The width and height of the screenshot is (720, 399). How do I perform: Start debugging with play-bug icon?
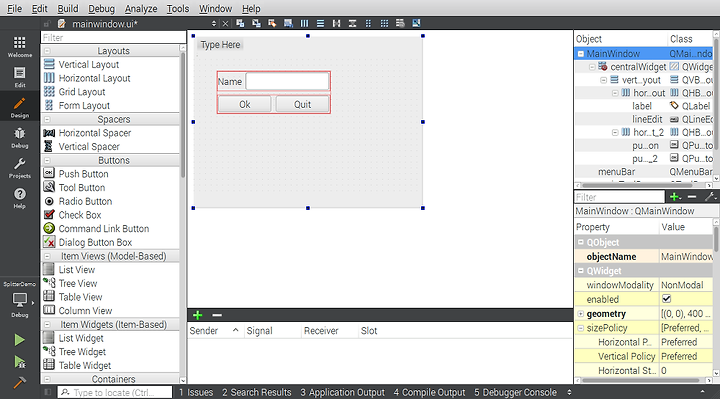(19, 362)
